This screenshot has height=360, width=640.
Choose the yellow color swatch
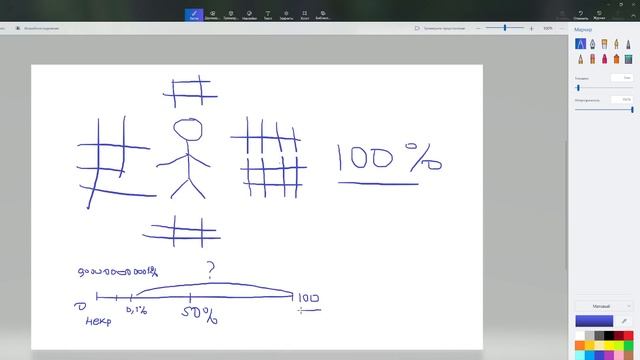(x=609, y=346)
